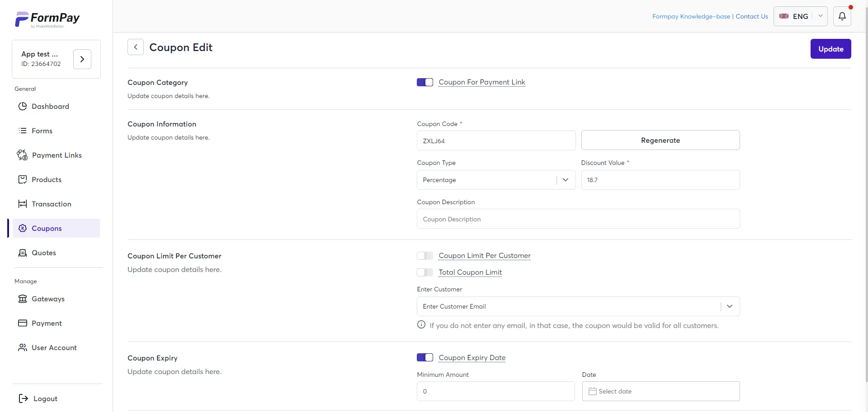Click the Products icon in sidebar
This screenshot has width=868, height=412.
pos(23,179)
